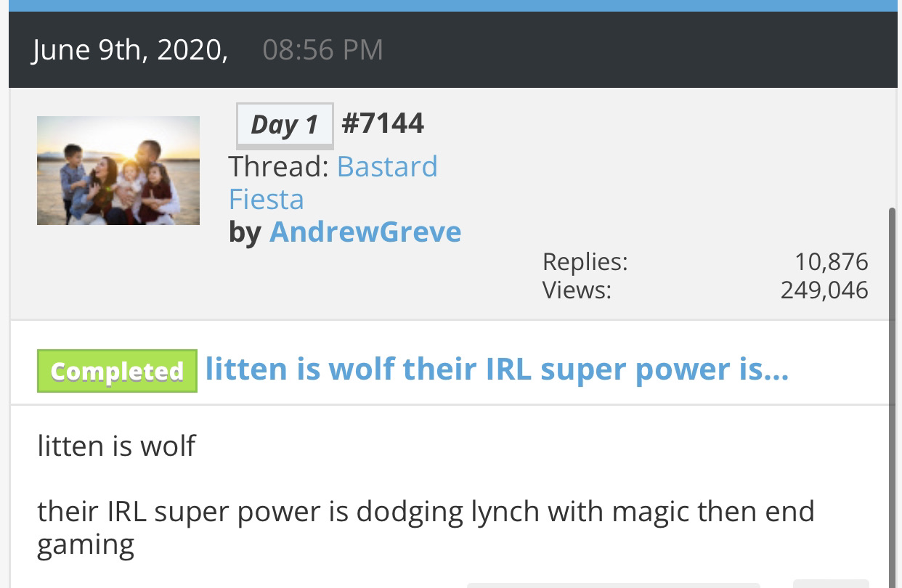Click the Day 1 prefix badge
The image size is (902, 588).
285,125
